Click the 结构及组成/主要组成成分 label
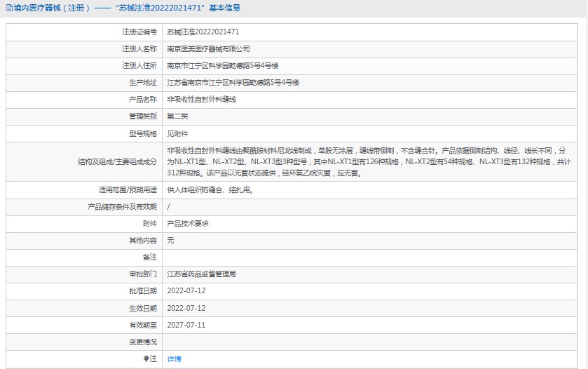 [117, 162]
